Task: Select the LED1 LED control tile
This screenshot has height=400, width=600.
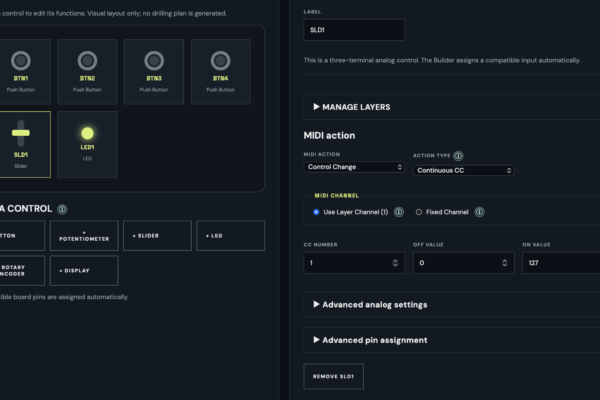Action: (x=87, y=144)
